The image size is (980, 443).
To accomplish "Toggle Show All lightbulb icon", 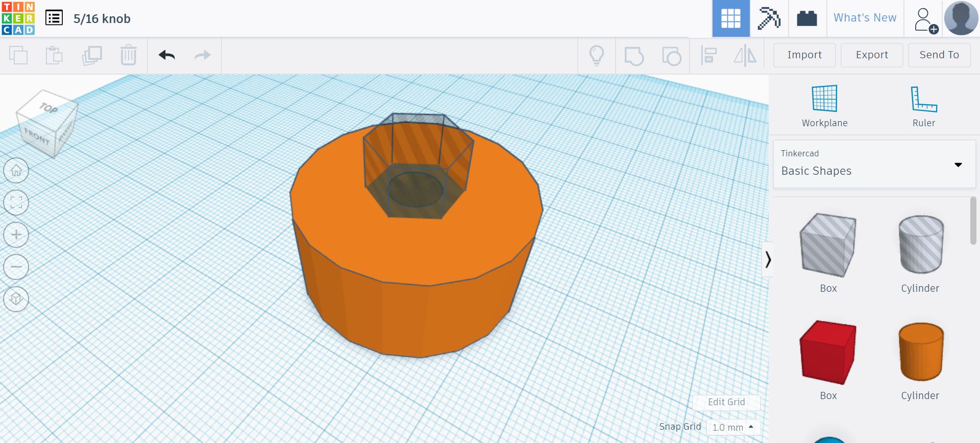I will [x=596, y=55].
